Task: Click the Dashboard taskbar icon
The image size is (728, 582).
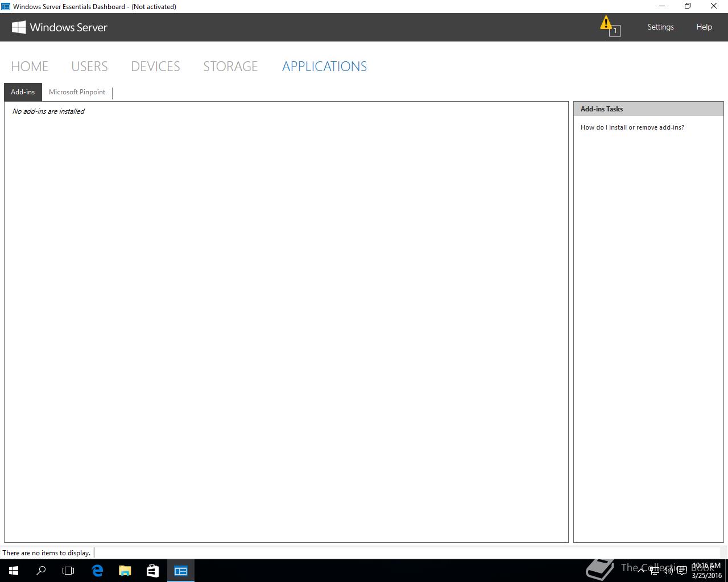Action: click(181, 571)
